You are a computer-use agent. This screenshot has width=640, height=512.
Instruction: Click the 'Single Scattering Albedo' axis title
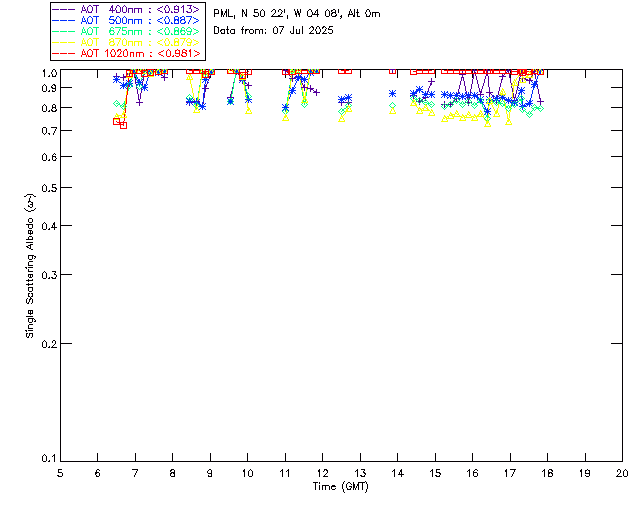(x=30, y=266)
